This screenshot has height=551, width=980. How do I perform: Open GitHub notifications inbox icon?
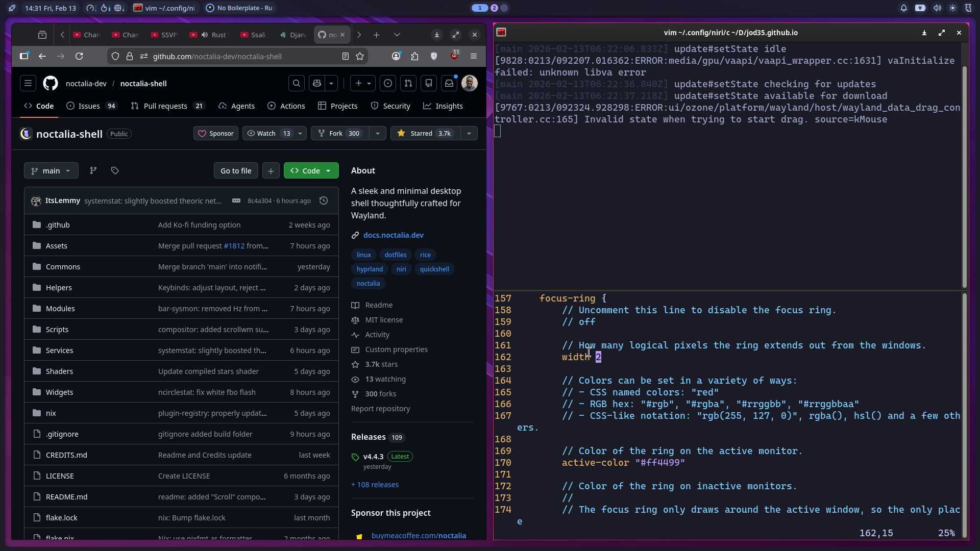449,83
